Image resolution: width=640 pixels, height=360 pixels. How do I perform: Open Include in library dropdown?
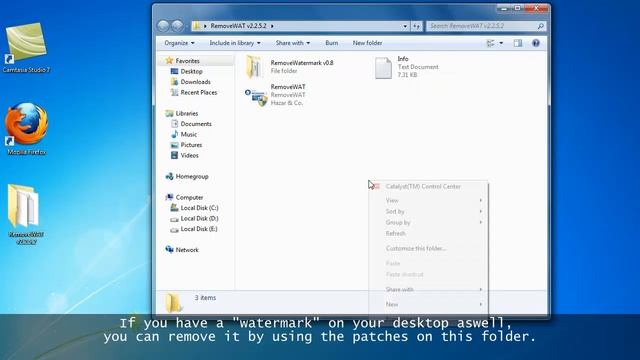point(235,43)
